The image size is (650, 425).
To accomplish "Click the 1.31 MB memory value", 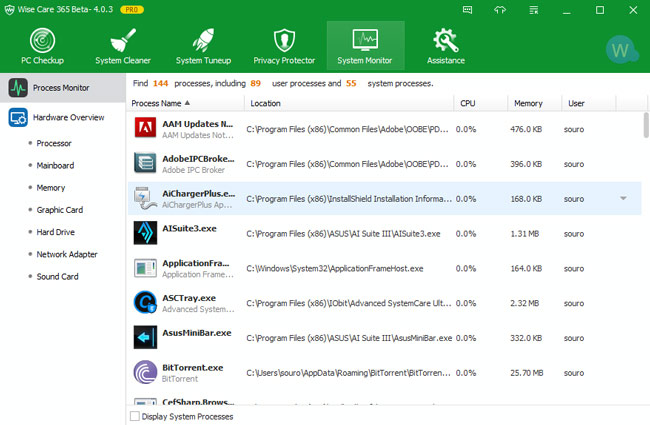I will coord(524,234).
